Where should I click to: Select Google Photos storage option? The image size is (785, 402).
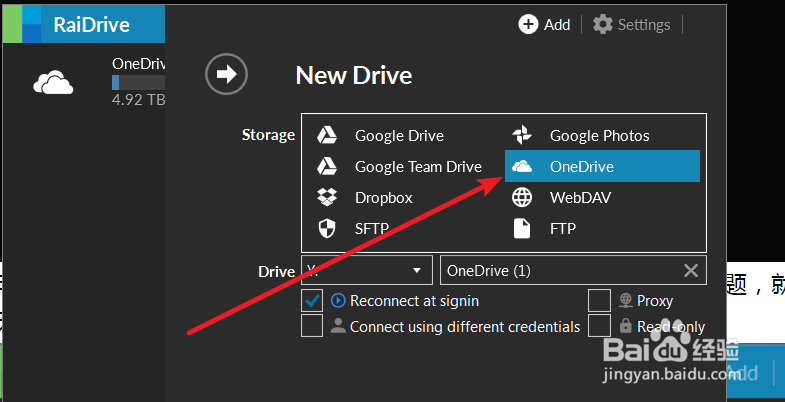pos(602,136)
